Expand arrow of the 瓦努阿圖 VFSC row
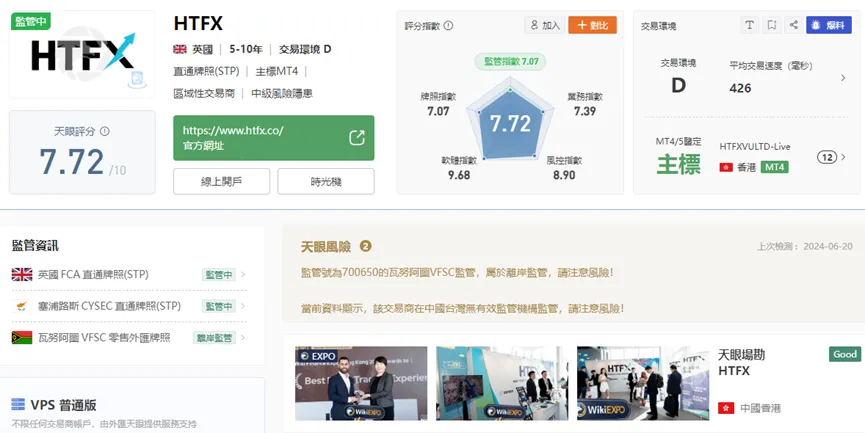Screen dimensions: 865x433 243,337
